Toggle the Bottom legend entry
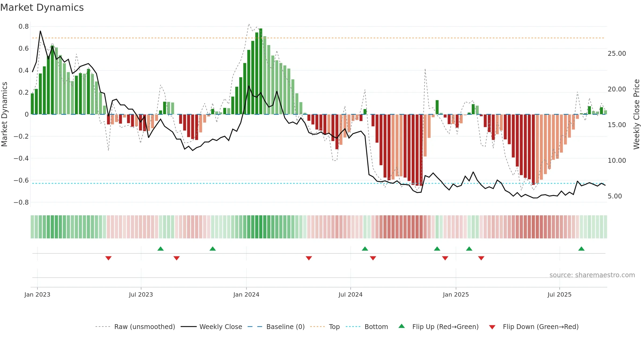This screenshot has height=362, width=644. coord(367,327)
